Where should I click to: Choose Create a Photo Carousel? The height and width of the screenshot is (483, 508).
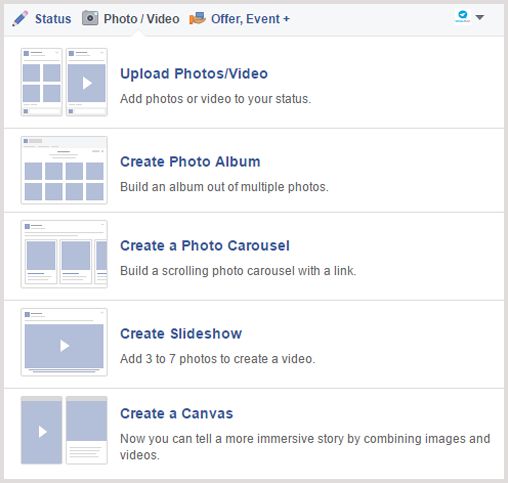click(205, 246)
